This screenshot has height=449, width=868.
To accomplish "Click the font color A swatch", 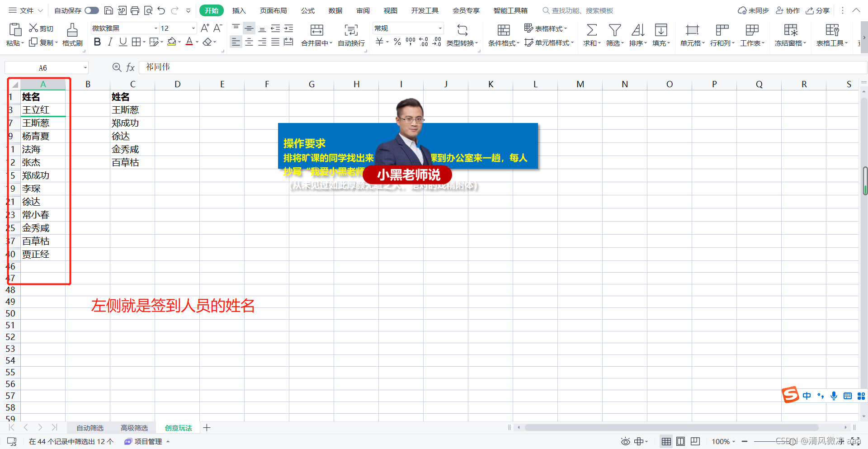I will point(189,42).
